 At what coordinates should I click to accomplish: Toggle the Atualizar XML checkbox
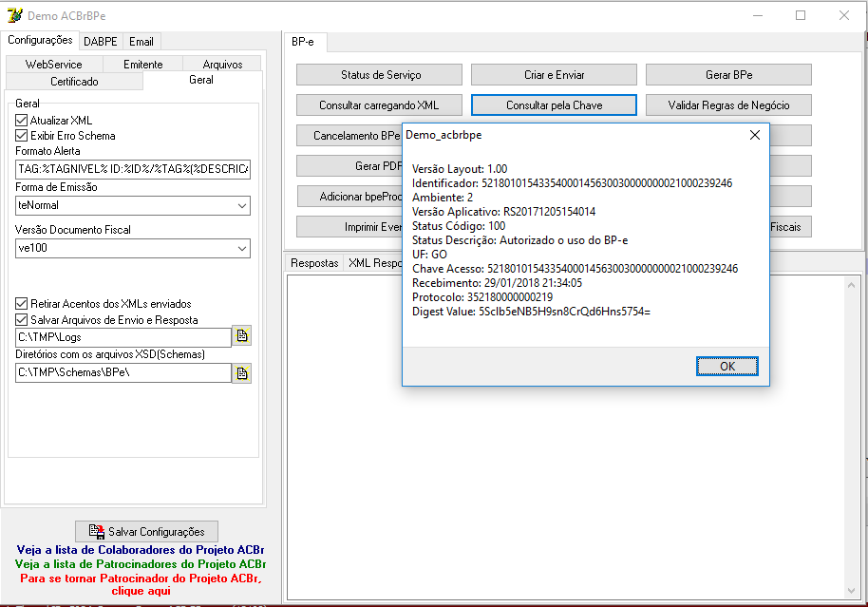[x=22, y=121]
